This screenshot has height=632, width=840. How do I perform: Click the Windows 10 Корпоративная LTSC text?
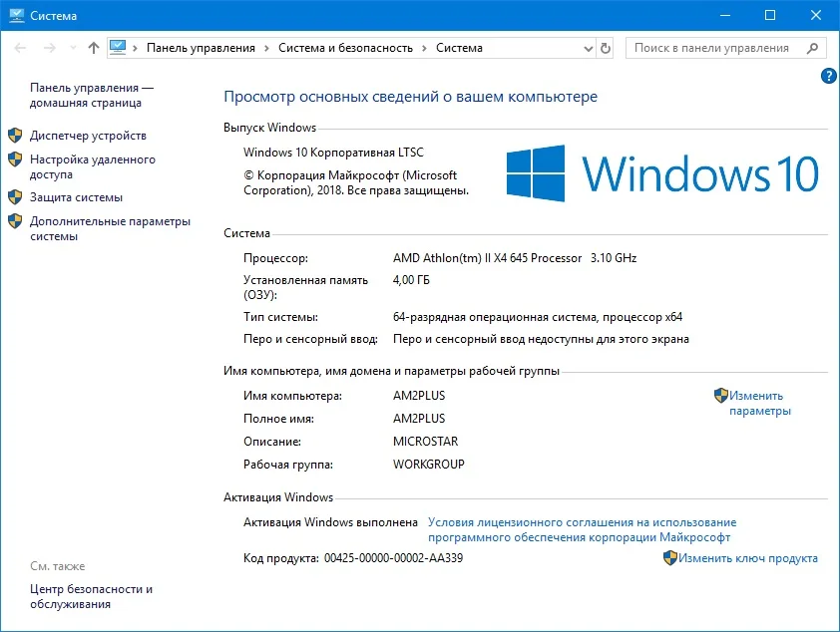333,153
